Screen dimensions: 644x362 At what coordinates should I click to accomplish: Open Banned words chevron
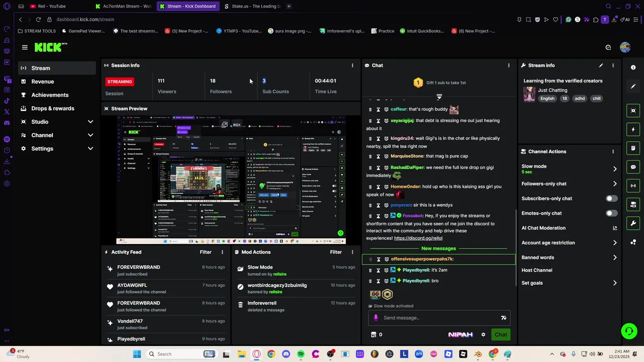(x=615, y=257)
